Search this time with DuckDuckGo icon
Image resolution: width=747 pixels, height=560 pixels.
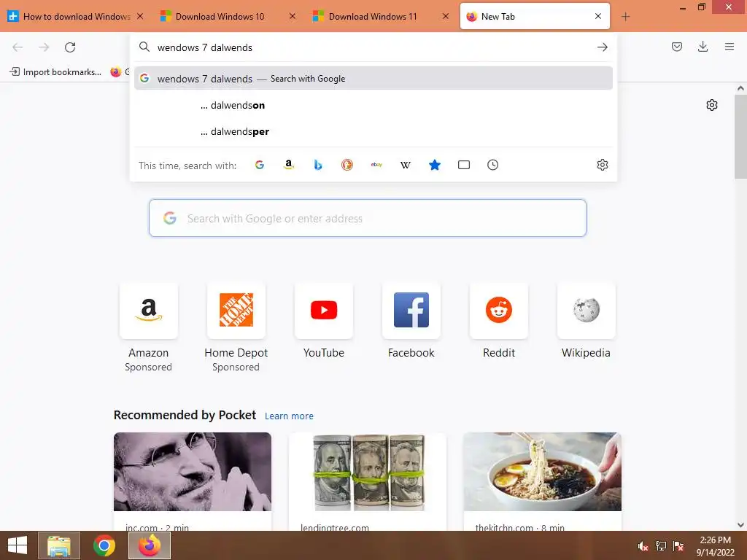point(347,165)
